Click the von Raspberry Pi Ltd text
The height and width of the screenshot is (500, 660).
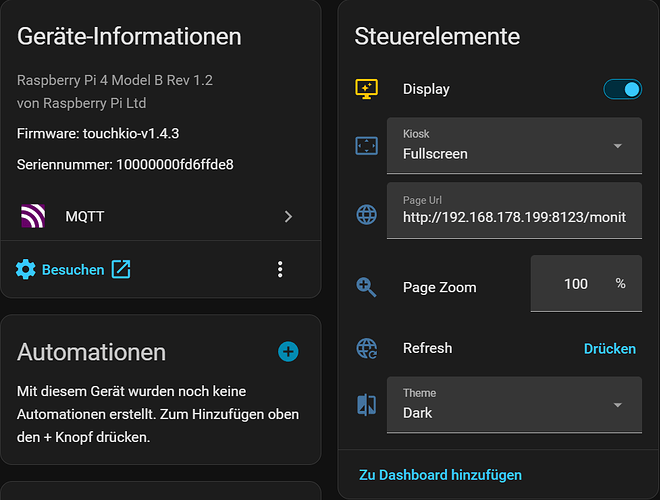pyautogui.click(x=82, y=104)
